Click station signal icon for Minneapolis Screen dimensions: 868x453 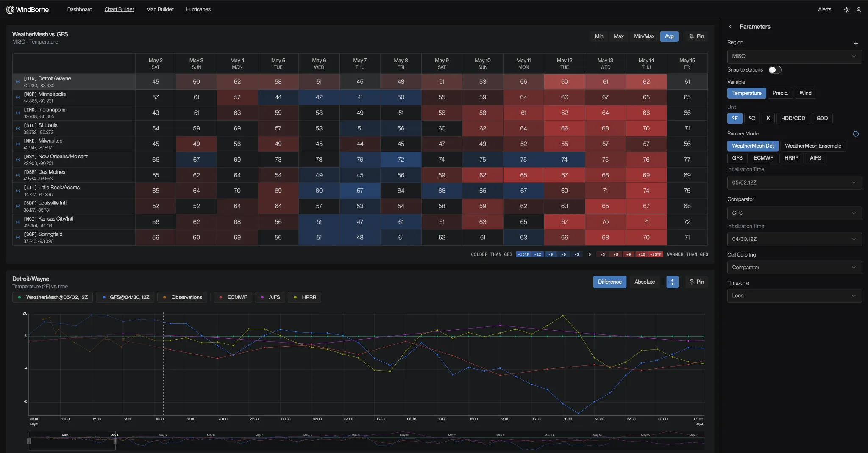pyautogui.click(x=18, y=97)
